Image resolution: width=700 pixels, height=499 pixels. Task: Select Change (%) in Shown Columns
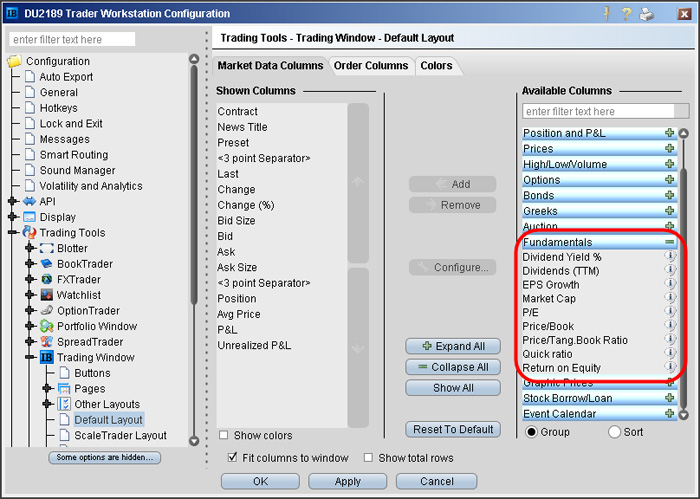pos(246,205)
